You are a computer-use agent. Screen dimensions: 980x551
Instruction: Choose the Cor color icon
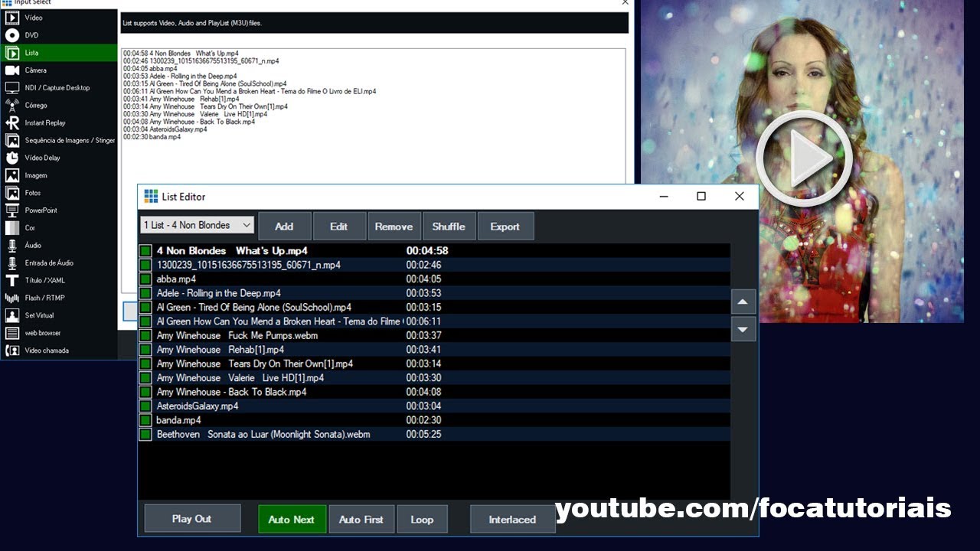(x=12, y=228)
